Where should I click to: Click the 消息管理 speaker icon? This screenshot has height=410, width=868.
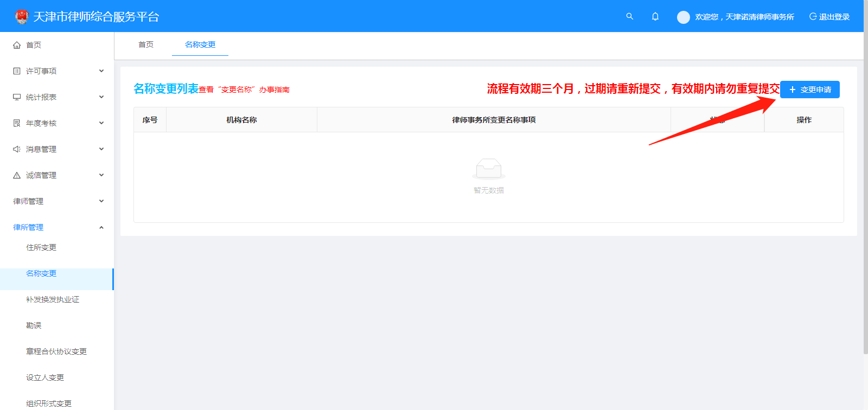[17, 149]
